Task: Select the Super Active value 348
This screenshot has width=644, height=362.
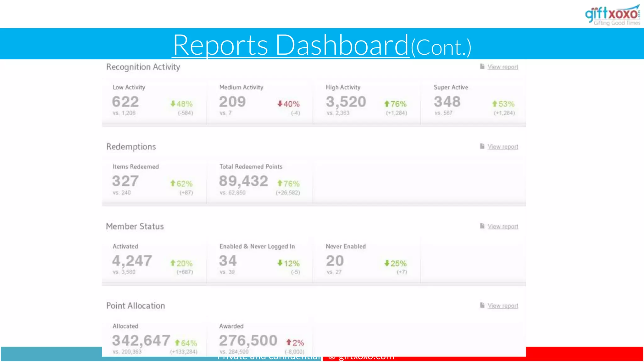Action: (447, 102)
